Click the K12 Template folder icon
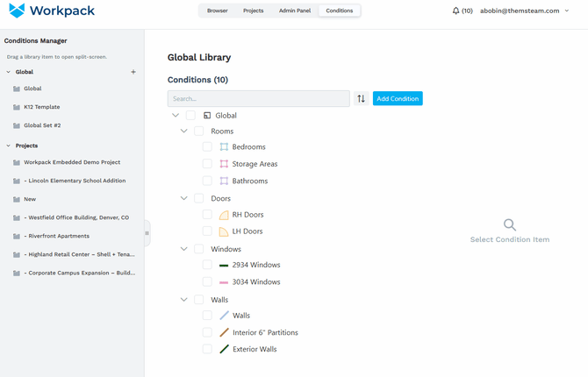 (17, 107)
